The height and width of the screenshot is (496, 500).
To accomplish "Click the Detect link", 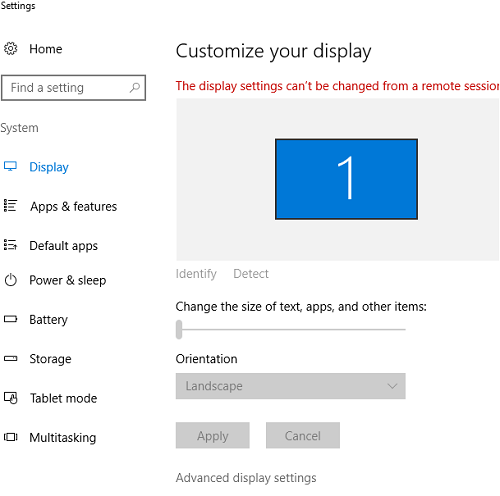I will click(x=251, y=274).
